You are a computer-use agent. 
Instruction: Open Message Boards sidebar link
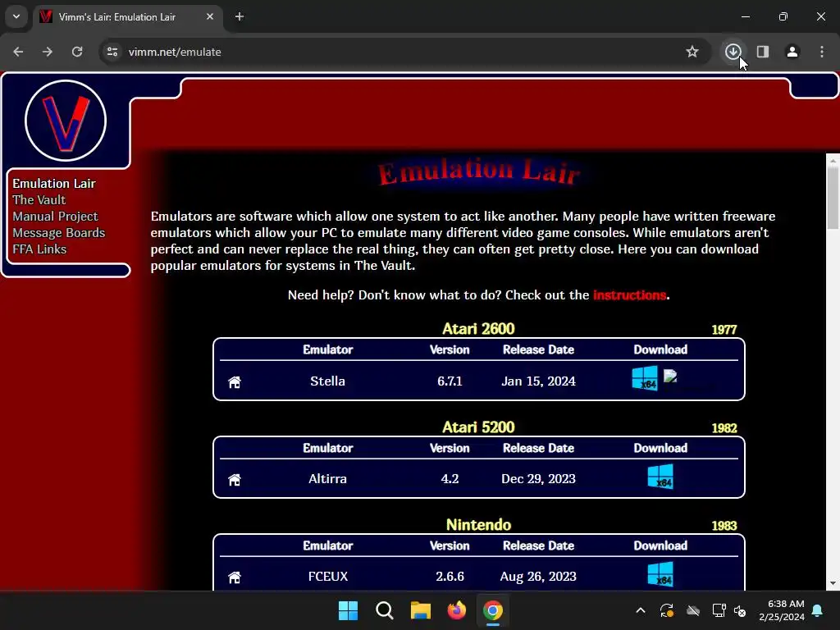pos(59,233)
